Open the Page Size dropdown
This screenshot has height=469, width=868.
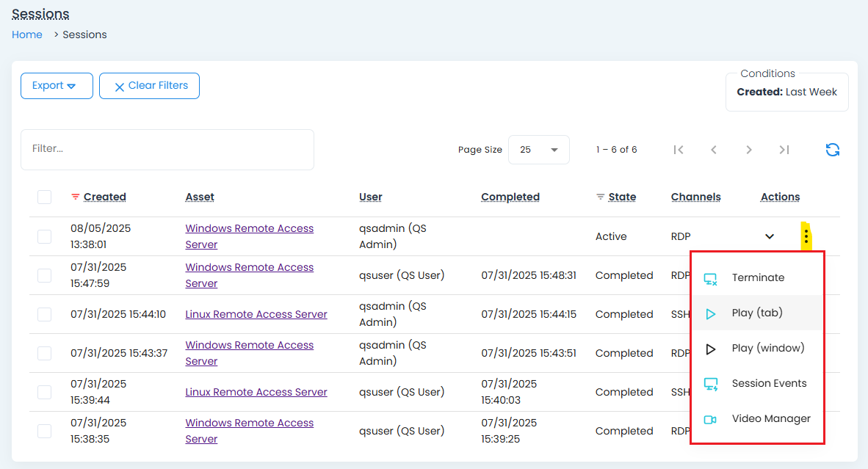(x=538, y=150)
